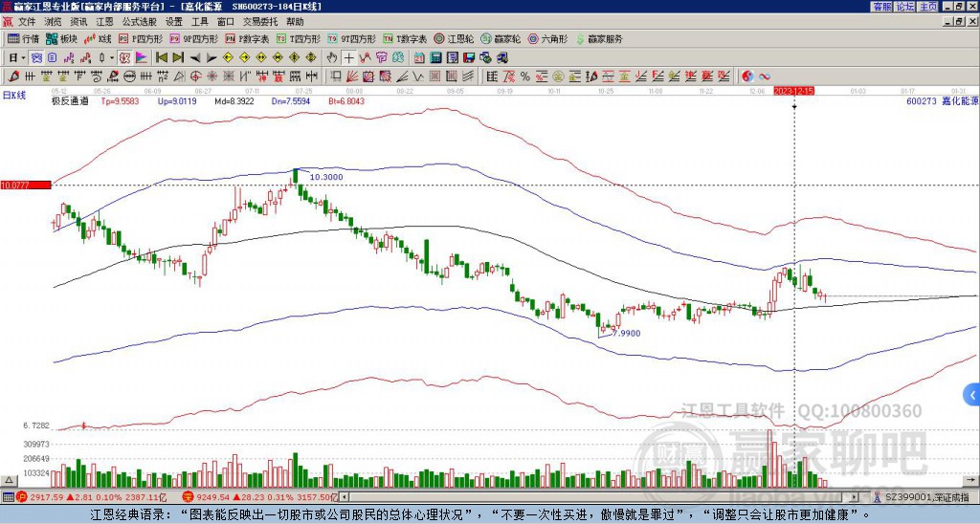
Task: Open the 文件 menu
Action: click(26, 22)
